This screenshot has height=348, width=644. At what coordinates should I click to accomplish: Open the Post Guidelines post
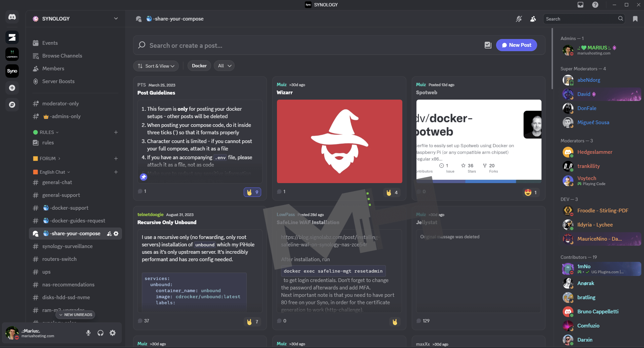point(156,93)
